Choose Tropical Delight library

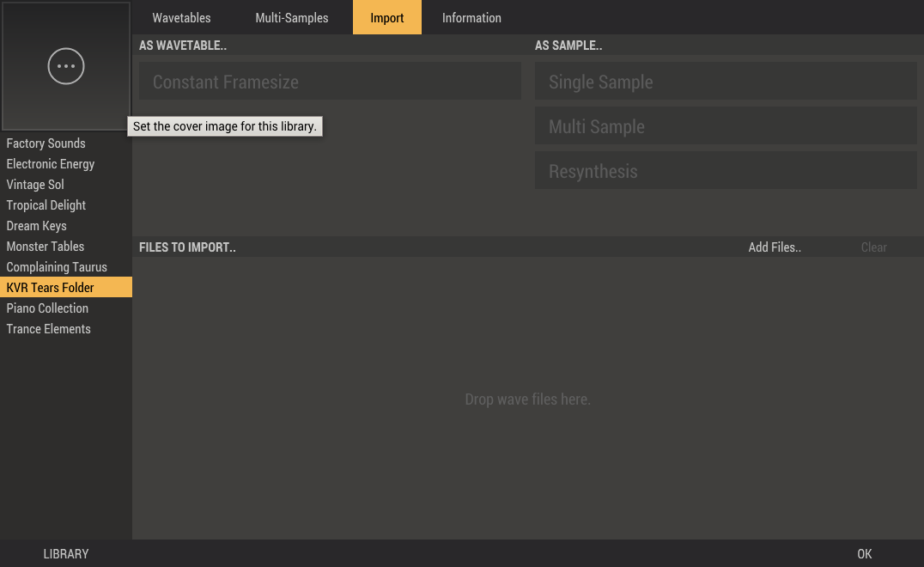point(46,205)
